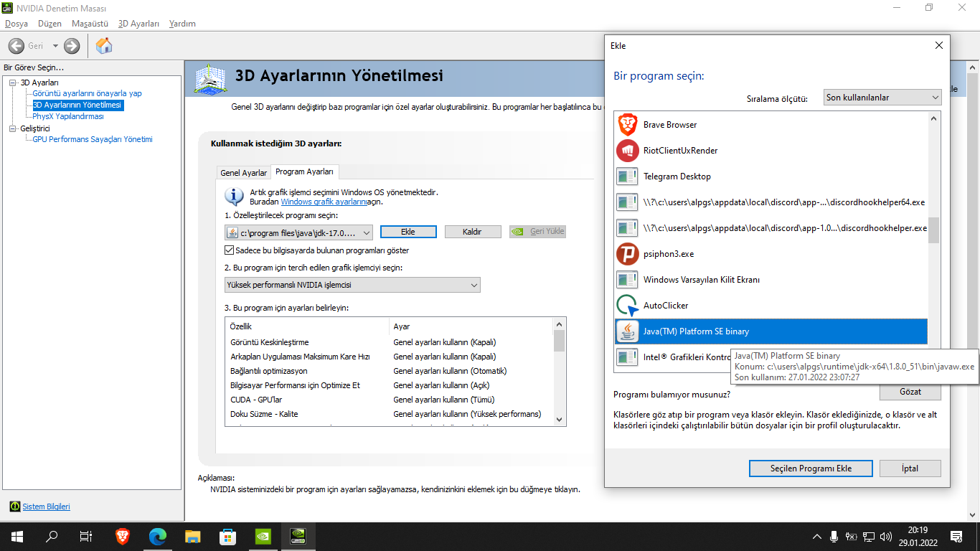Collapse the Geliştirici tree node
The height and width of the screenshot is (551, 980).
coord(12,128)
